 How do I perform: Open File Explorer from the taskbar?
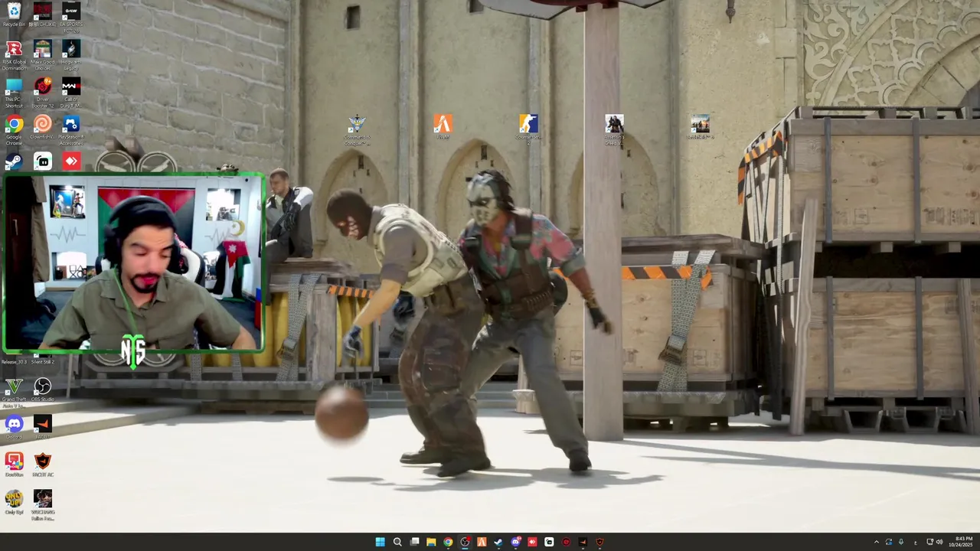click(431, 542)
